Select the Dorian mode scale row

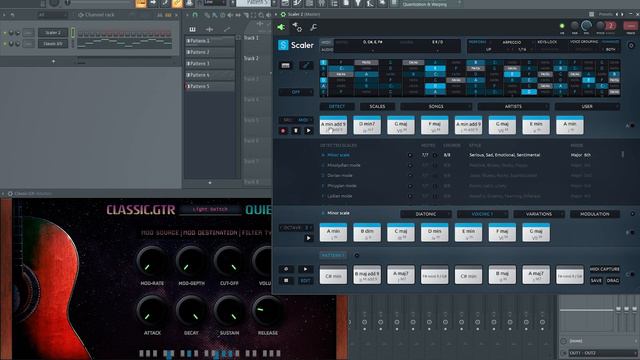tap(340, 176)
